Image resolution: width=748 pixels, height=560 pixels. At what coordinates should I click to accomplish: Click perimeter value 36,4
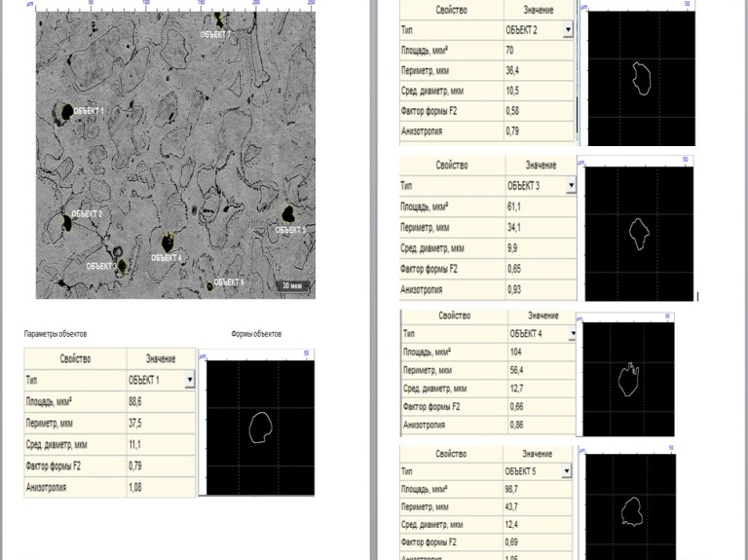tap(512, 70)
